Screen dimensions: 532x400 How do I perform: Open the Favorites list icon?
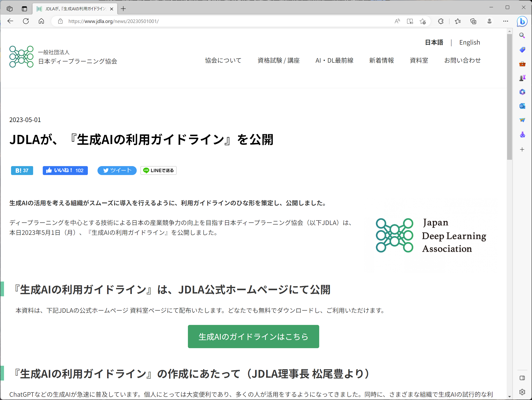458,21
